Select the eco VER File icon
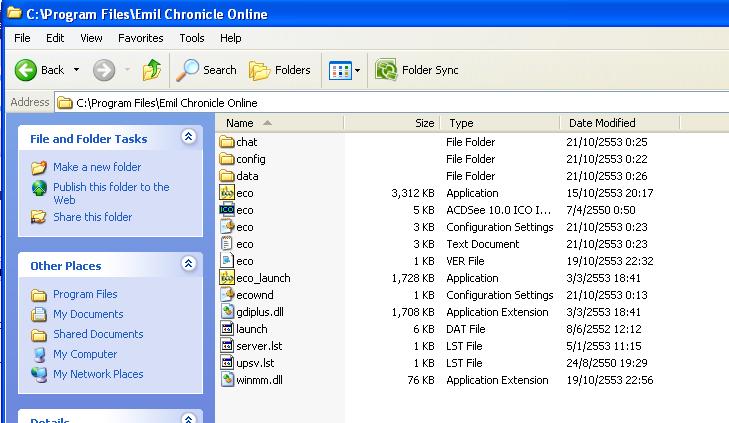729x423 pixels. click(x=227, y=260)
